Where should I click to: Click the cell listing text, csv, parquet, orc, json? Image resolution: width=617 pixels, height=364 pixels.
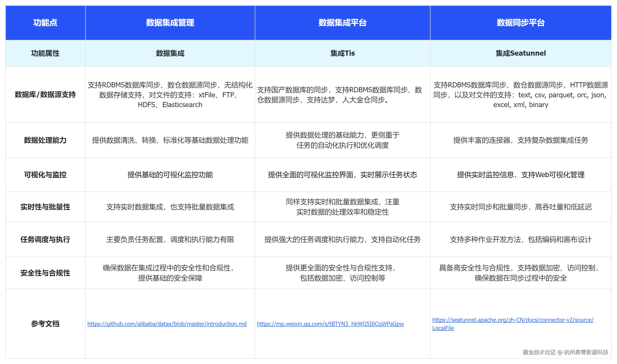(521, 94)
